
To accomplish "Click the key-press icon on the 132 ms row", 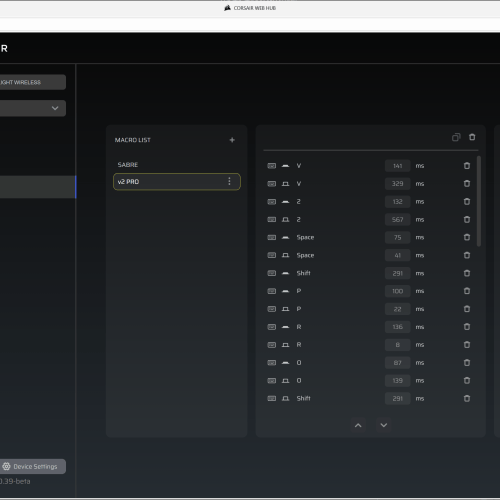I will [285, 202].
